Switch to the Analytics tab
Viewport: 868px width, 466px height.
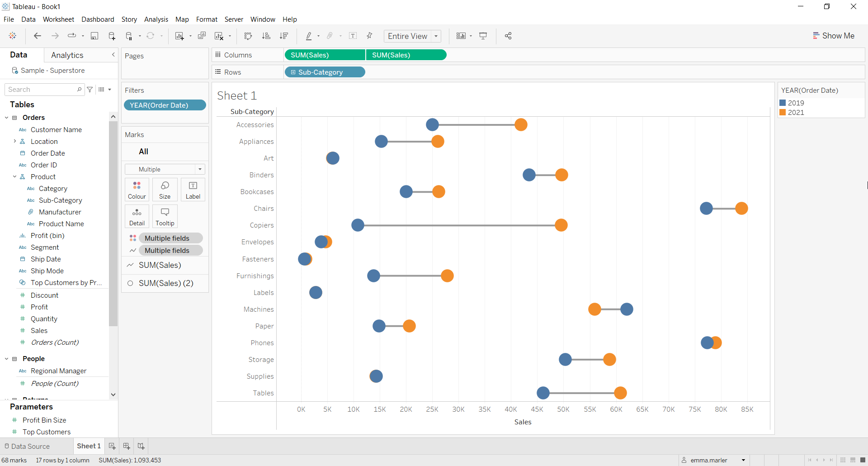pyautogui.click(x=67, y=55)
